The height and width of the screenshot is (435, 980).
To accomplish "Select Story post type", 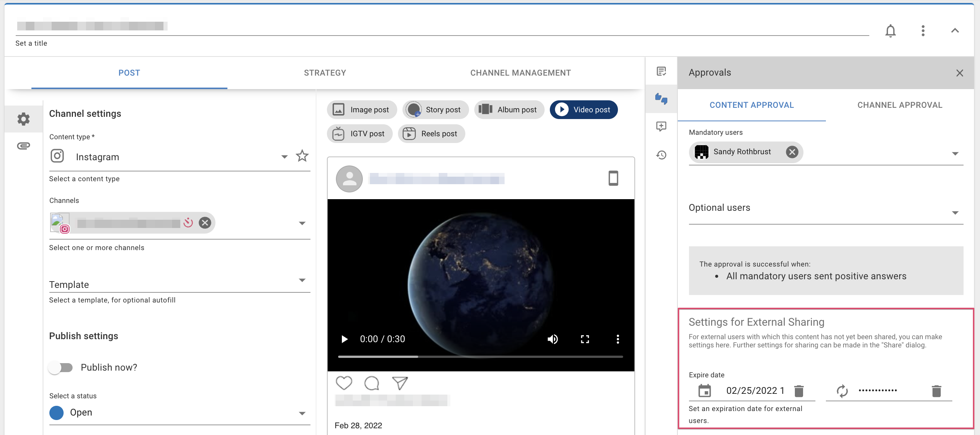I will pyautogui.click(x=435, y=110).
